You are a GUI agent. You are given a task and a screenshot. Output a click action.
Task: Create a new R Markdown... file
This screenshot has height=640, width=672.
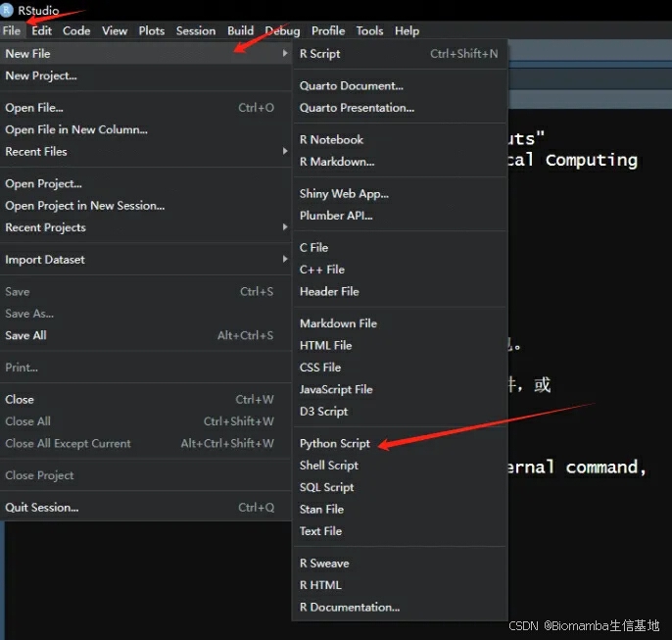click(400, 162)
